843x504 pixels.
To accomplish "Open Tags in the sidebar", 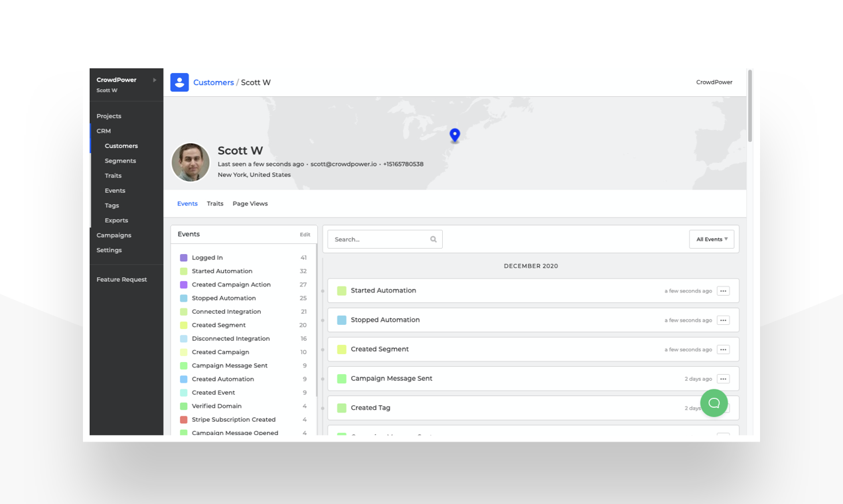I will pos(112,206).
